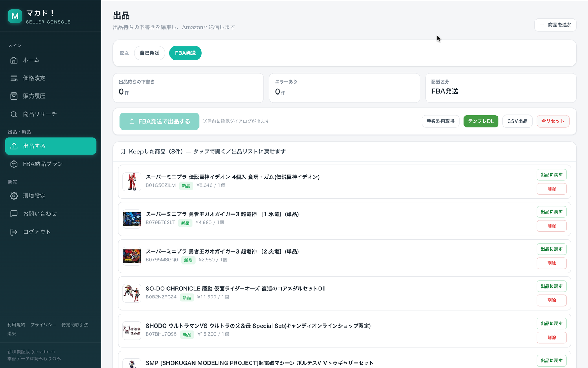
Task: Navigate to 商品リサーチ
Action: coord(51,114)
